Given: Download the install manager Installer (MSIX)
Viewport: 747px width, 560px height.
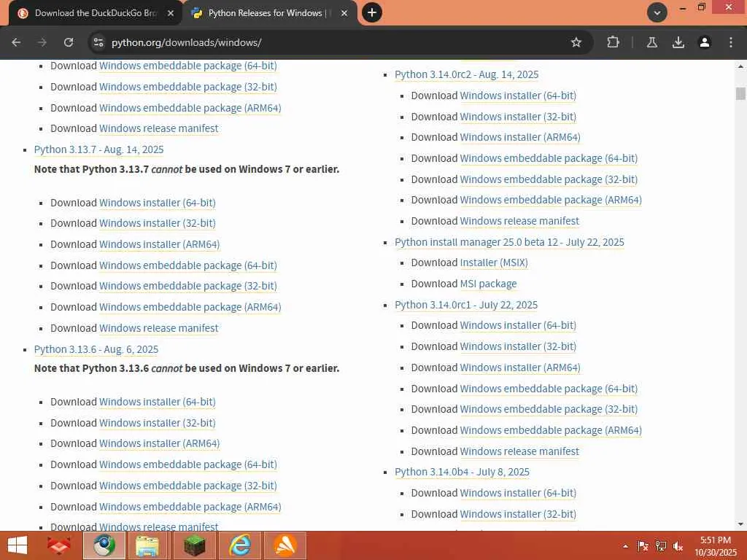Looking at the screenshot, I should [x=494, y=262].
